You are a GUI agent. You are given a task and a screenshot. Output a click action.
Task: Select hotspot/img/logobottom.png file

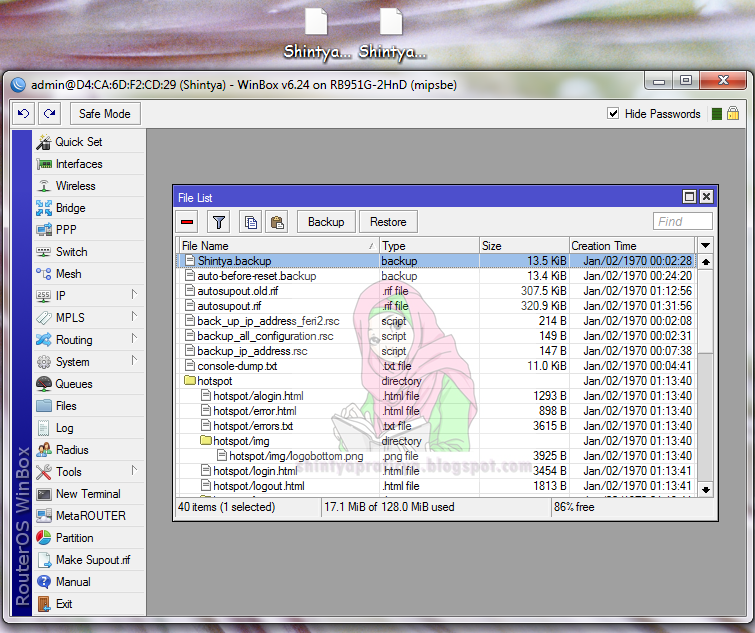click(x=436, y=456)
